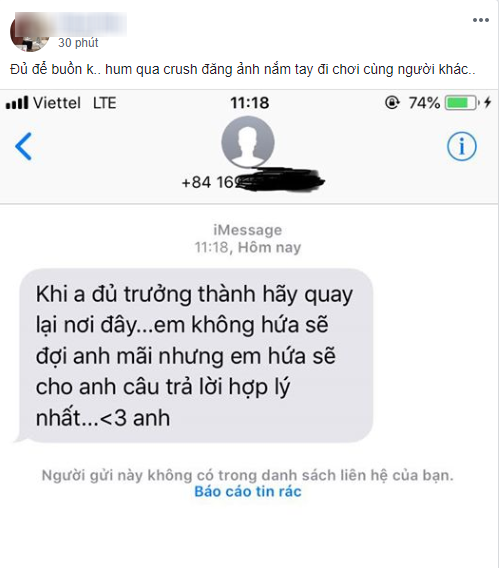
Task: Click the 11:18 status bar clock
Action: 250,103
